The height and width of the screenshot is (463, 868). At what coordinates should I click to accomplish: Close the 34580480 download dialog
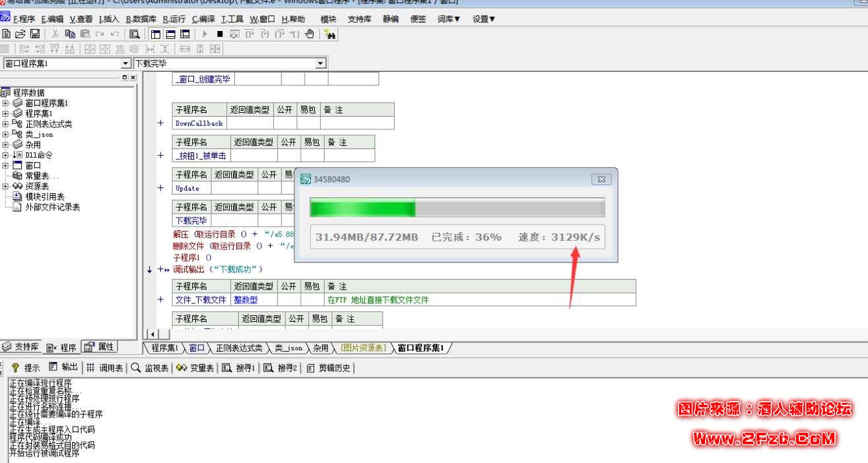[x=601, y=179]
